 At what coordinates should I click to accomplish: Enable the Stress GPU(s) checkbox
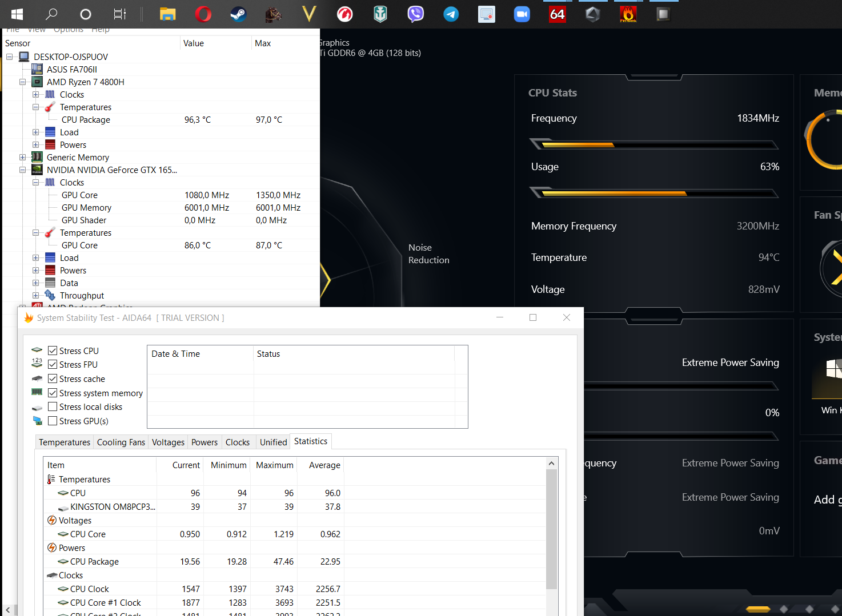53,421
